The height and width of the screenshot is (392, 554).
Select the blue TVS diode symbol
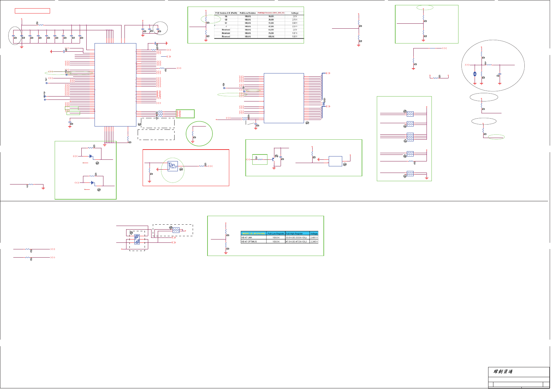(x=475, y=74)
